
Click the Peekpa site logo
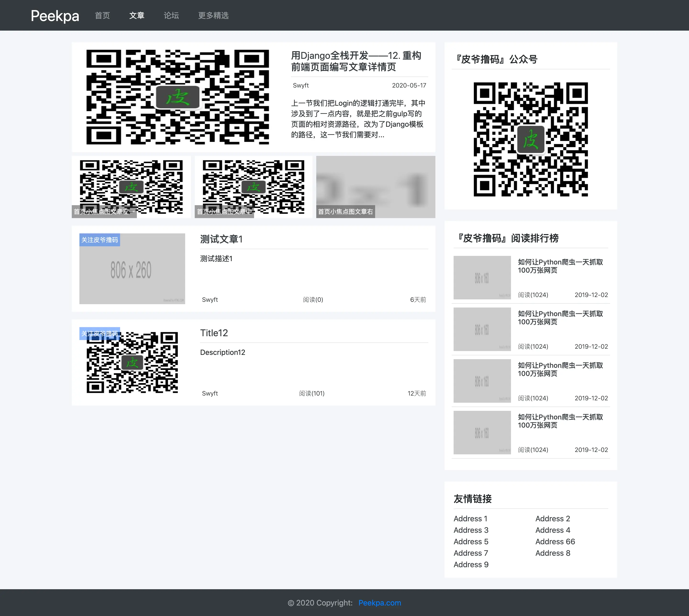click(55, 16)
